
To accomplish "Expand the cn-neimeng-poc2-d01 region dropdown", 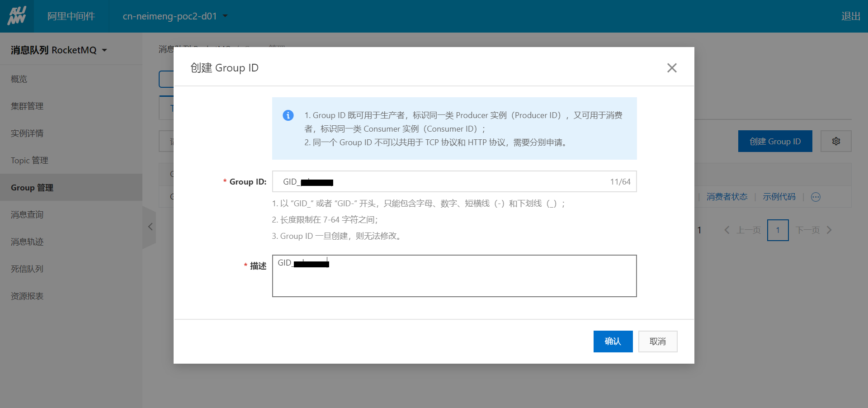I will pyautogui.click(x=175, y=16).
